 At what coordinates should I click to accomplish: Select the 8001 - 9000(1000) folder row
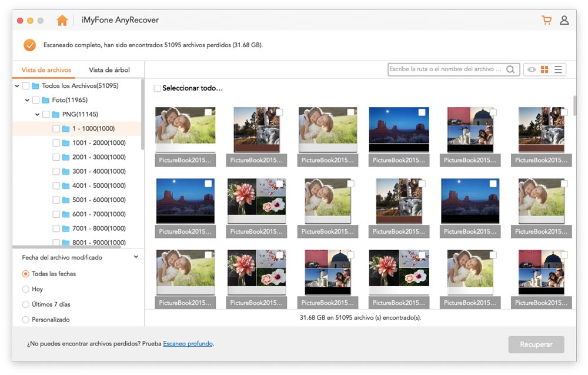click(x=77, y=242)
